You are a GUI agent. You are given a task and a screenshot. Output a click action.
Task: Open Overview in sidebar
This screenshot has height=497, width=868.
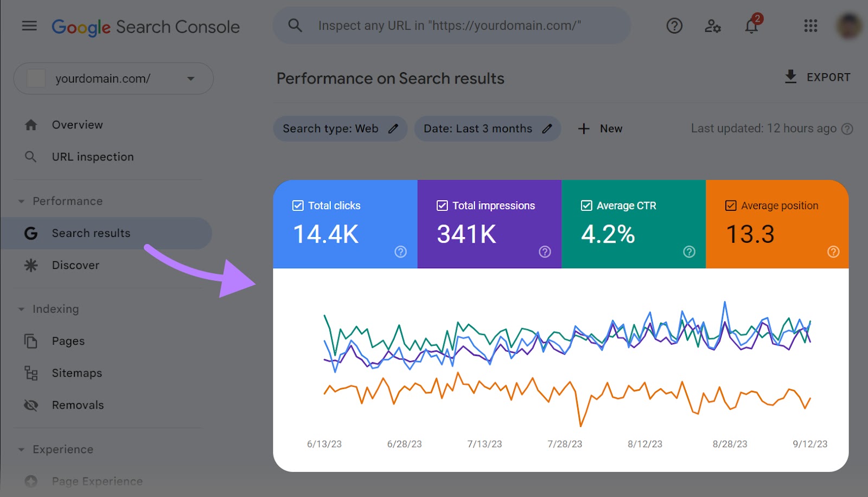click(77, 125)
